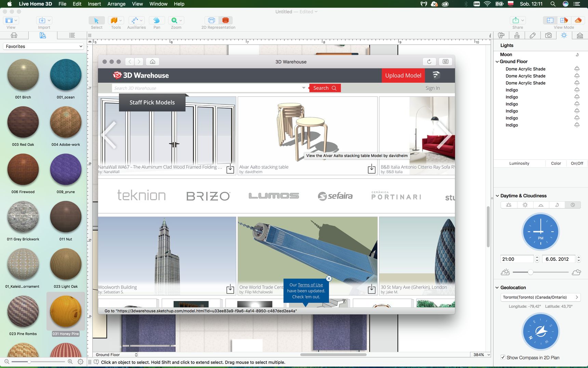Open the house building inspector tab
This screenshot has width=588, height=368.
point(580,35)
